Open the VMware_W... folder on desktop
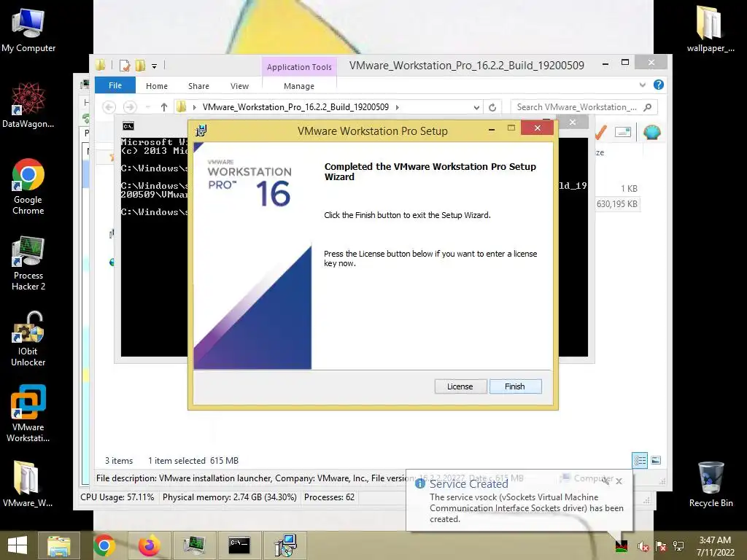The image size is (747, 560). (x=27, y=484)
